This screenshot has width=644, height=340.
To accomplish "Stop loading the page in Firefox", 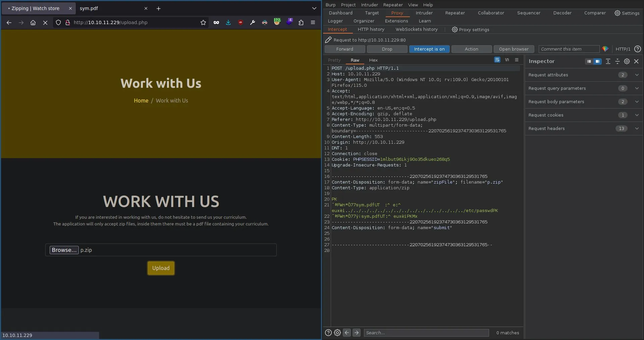I will point(45,22).
